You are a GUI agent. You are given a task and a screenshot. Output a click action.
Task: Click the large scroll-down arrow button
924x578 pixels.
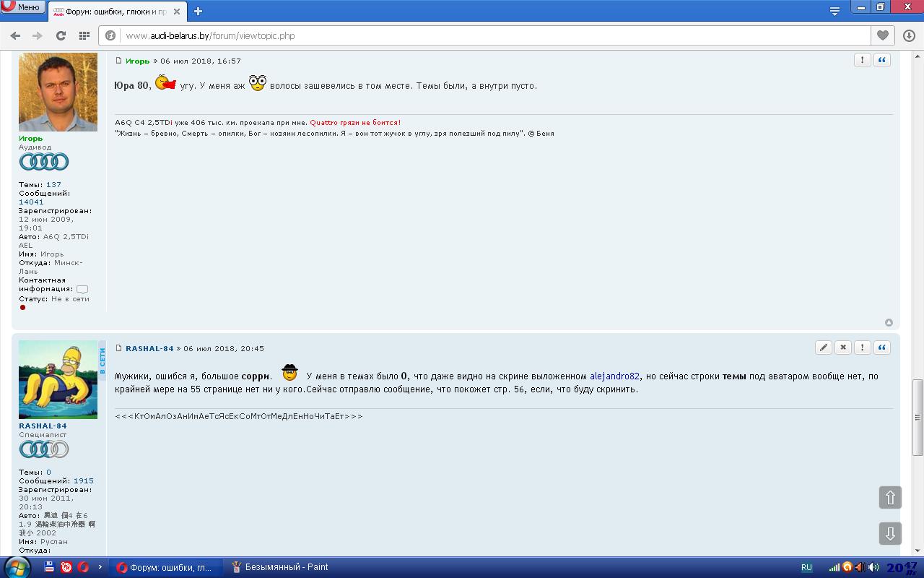(x=890, y=533)
